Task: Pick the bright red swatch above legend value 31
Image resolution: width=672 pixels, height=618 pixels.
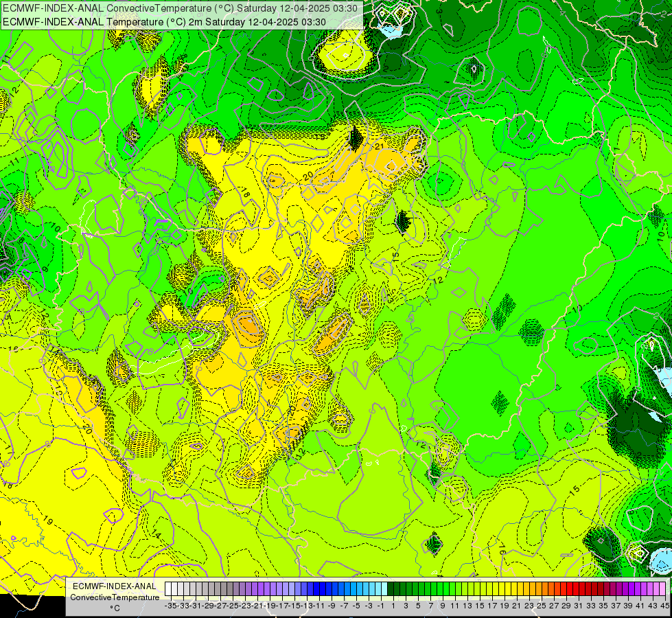Action: click(576, 589)
